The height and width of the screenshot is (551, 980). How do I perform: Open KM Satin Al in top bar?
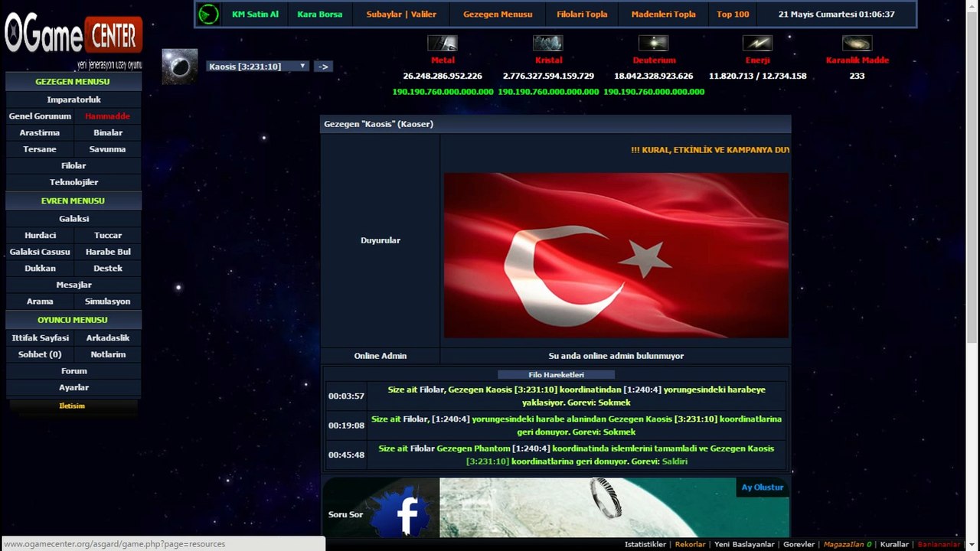click(255, 15)
